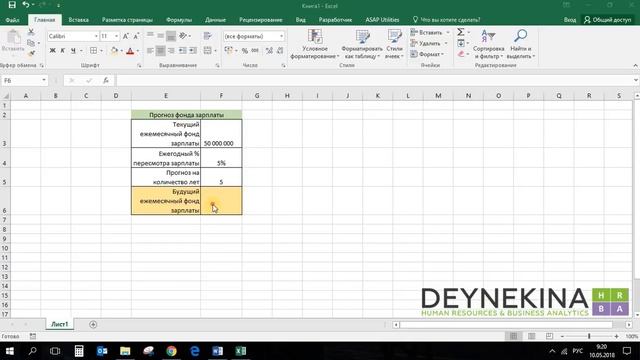Apply the red font color A
Image resolution: width=640 pixels, height=360 pixels.
click(x=130, y=51)
